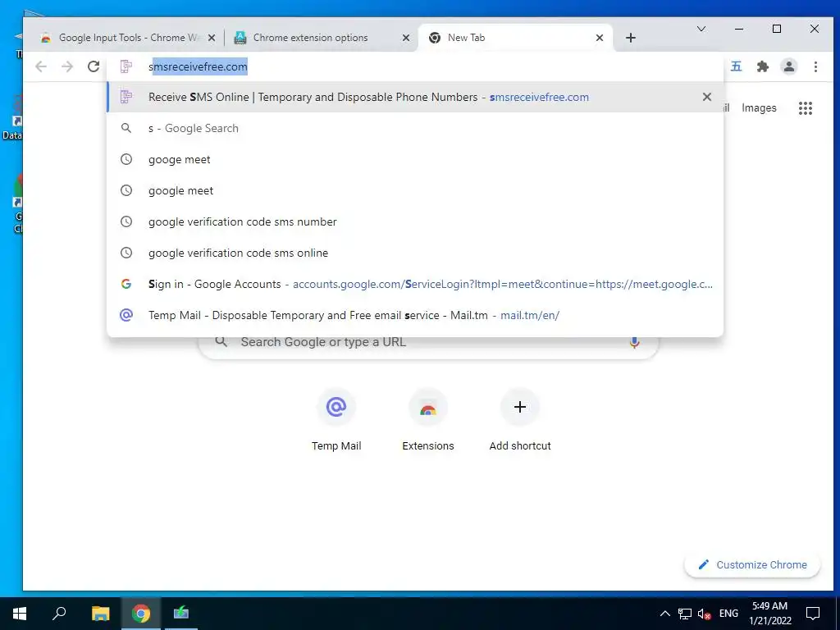Click the ENG language indicator
This screenshot has height=630, width=840.
coord(728,614)
